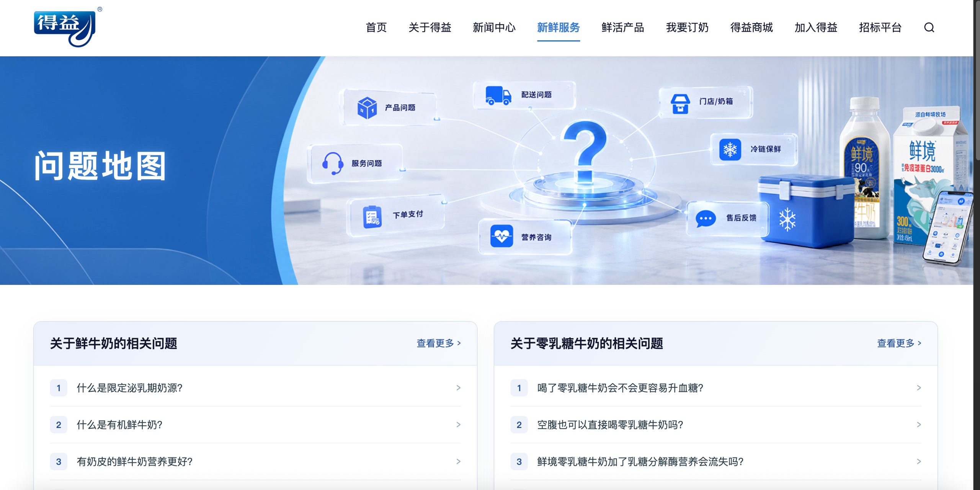Select the 新鲜服务 menu item
This screenshot has width=980, height=490.
tap(558, 28)
